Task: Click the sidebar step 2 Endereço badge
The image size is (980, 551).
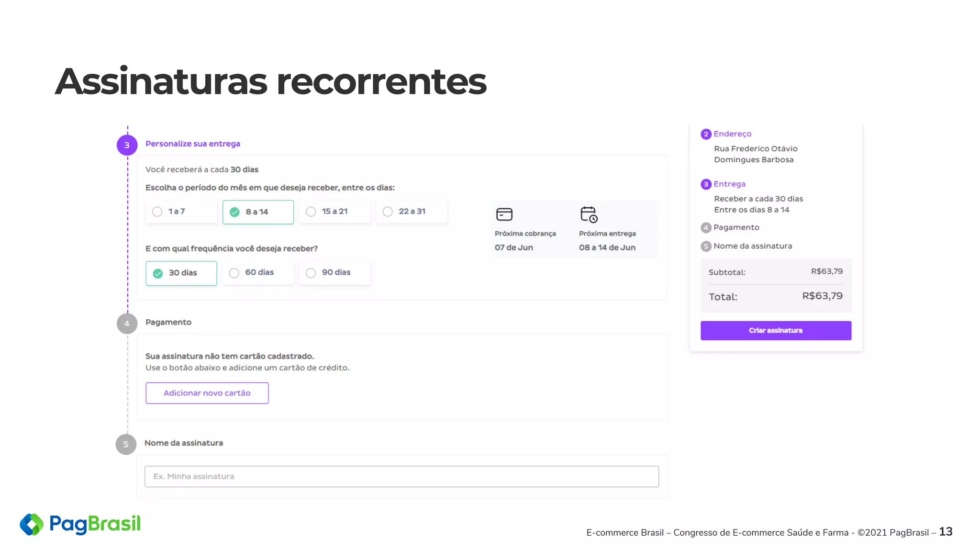Action: [x=706, y=134]
